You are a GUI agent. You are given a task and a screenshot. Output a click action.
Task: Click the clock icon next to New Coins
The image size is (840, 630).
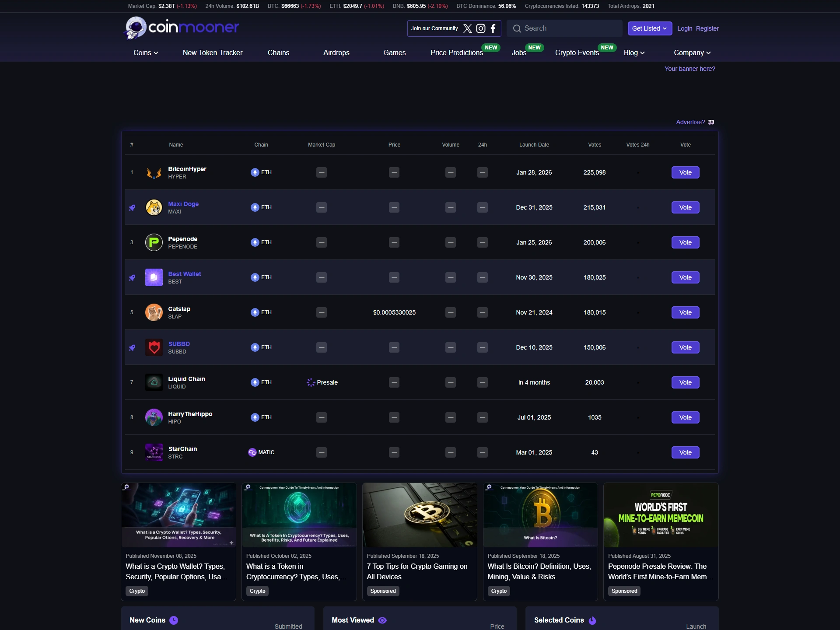click(x=174, y=620)
